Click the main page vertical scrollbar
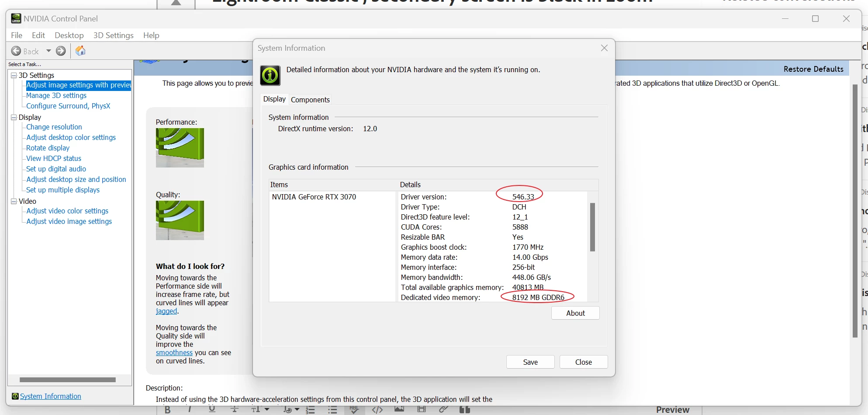868x415 pixels. tap(855, 211)
